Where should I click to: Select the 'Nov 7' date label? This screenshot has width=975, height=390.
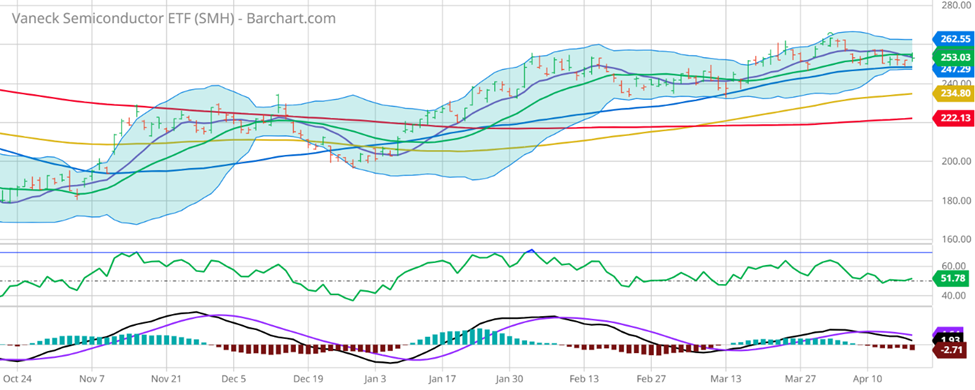coord(91,378)
